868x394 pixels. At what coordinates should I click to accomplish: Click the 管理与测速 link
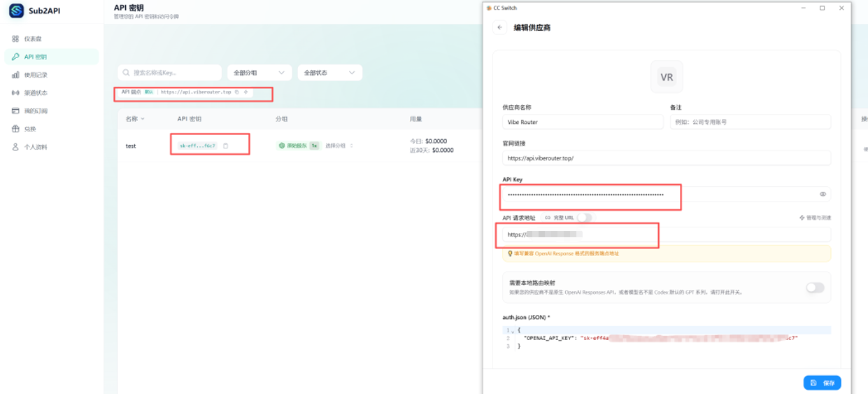coord(815,218)
